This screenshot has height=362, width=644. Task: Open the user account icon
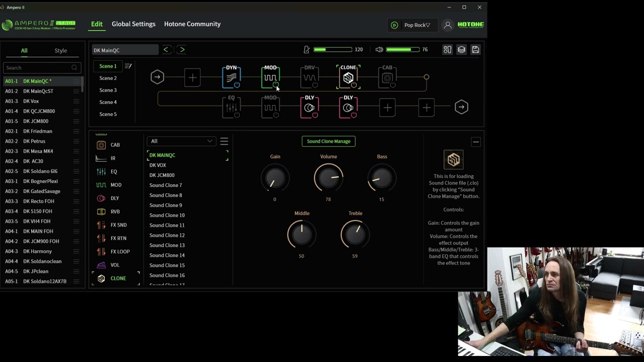(447, 25)
